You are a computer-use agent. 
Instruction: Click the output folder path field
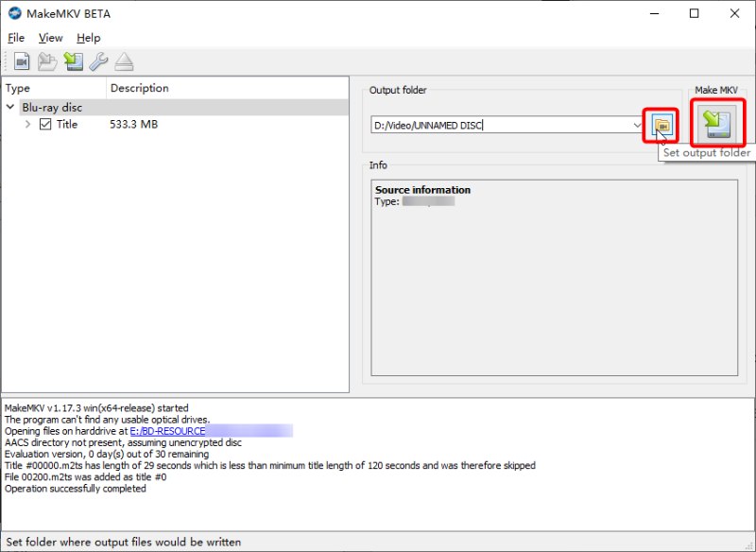click(502, 126)
